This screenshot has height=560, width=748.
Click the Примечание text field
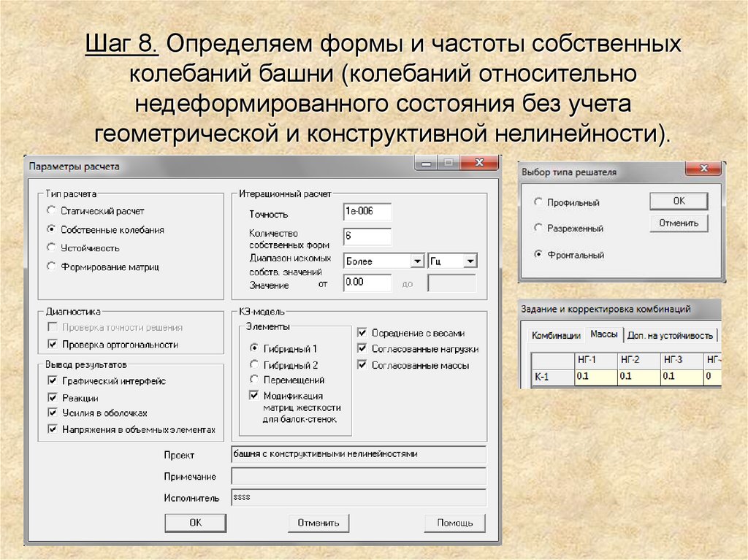359,476
